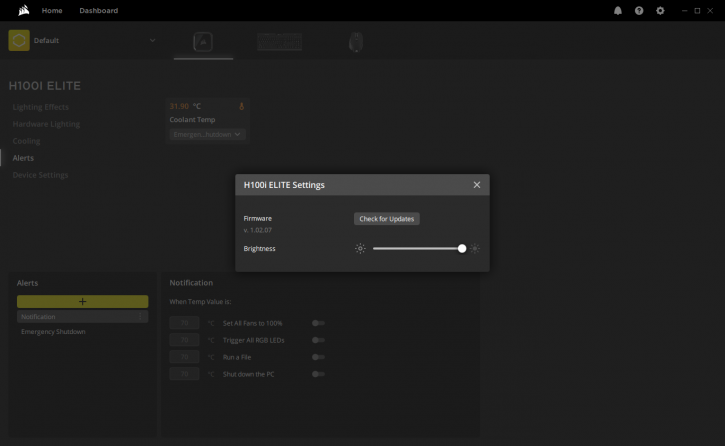Go to the Home tab
The height and width of the screenshot is (446, 725).
pos(52,10)
